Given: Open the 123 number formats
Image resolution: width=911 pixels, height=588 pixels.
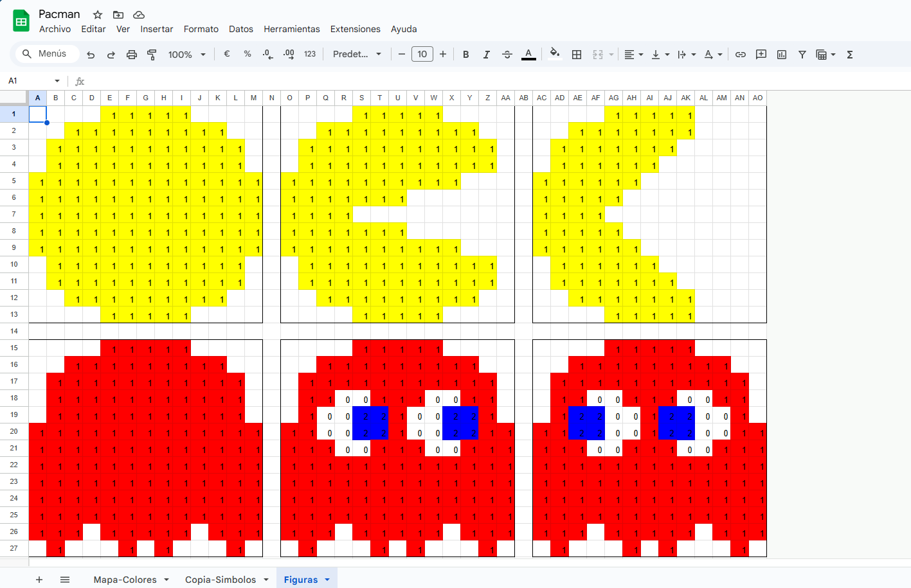Looking at the screenshot, I should click(310, 54).
